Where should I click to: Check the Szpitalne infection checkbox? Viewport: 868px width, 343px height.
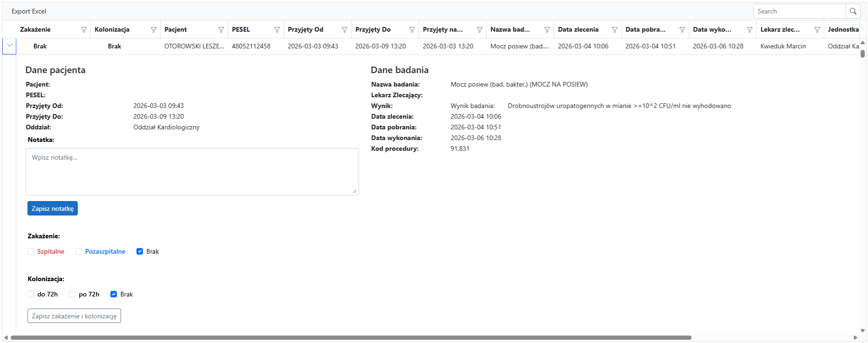point(31,251)
